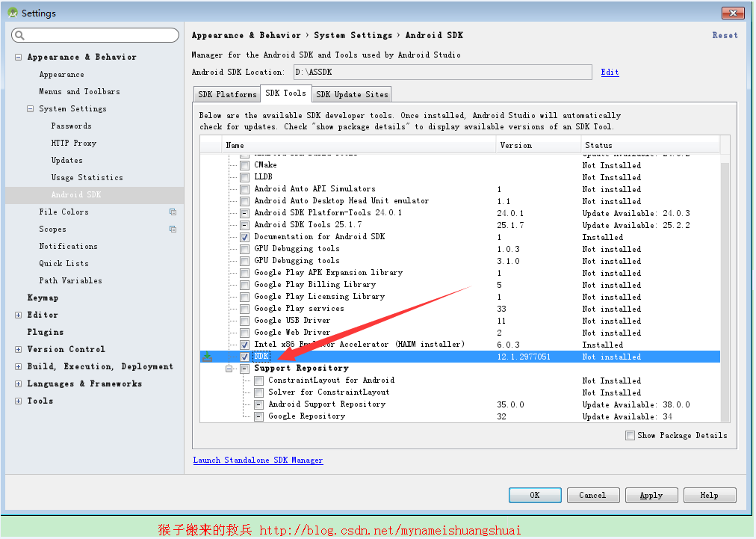Open Keymap settings
Viewport: 756px width, 539px height.
(43, 298)
